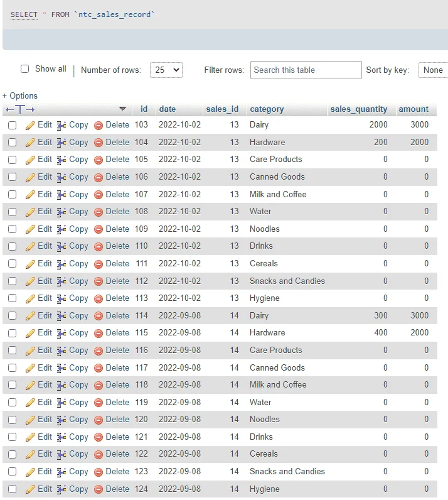Screen dimensions: 448x500
Task: Open the Number of rows dropdown
Action: point(166,70)
